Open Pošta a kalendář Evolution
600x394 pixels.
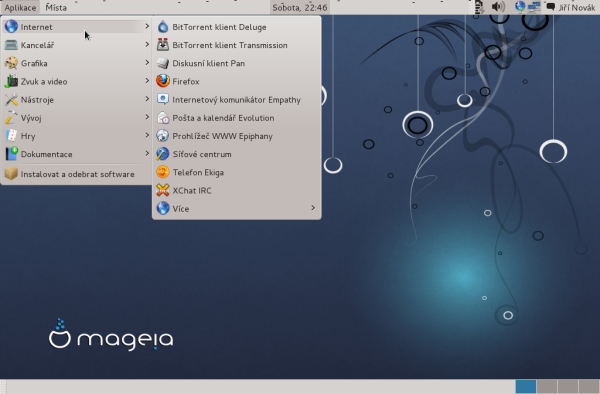[x=236, y=118]
